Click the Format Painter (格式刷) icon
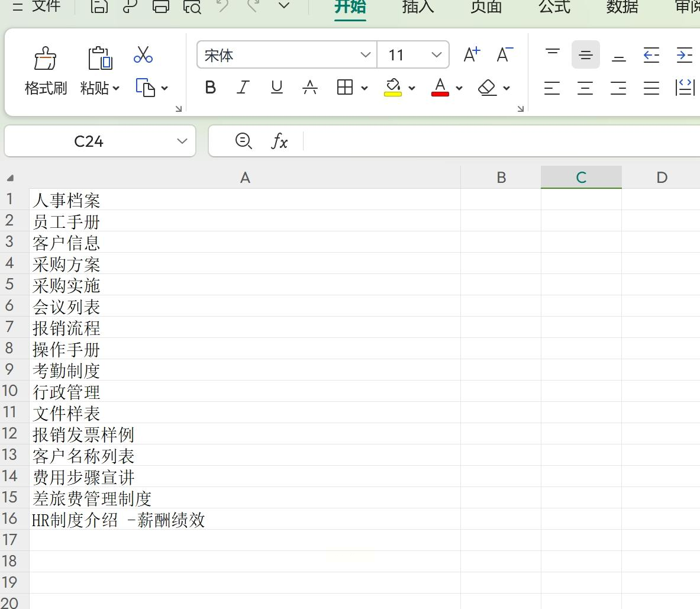This screenshot has width=700, height=609. (45, 59)
